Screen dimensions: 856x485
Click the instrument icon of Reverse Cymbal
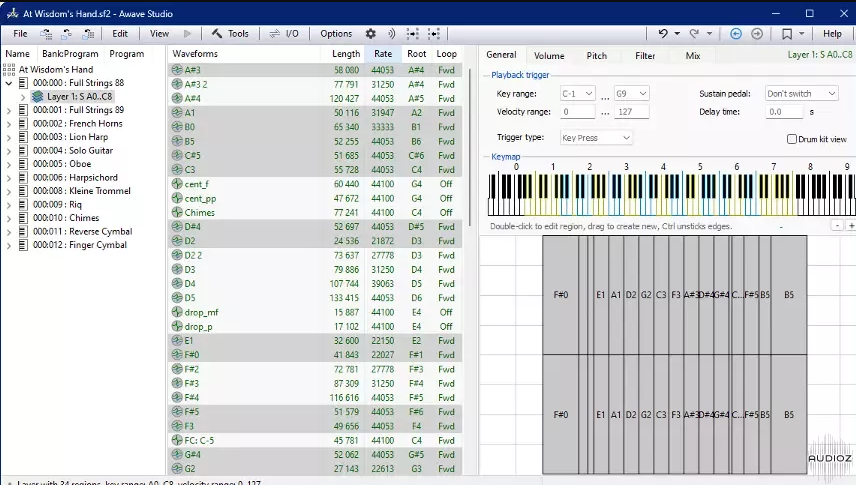23,232
